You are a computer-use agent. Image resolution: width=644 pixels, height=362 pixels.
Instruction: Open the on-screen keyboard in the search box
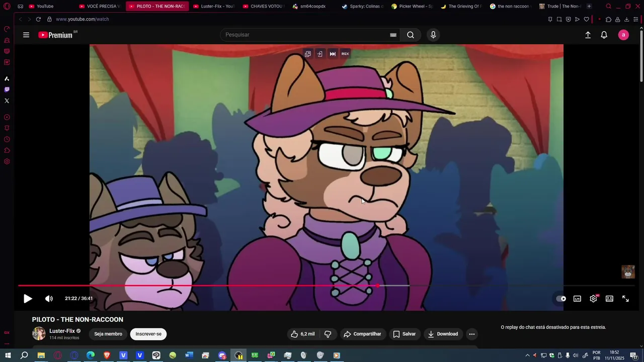tap(393, 35)
